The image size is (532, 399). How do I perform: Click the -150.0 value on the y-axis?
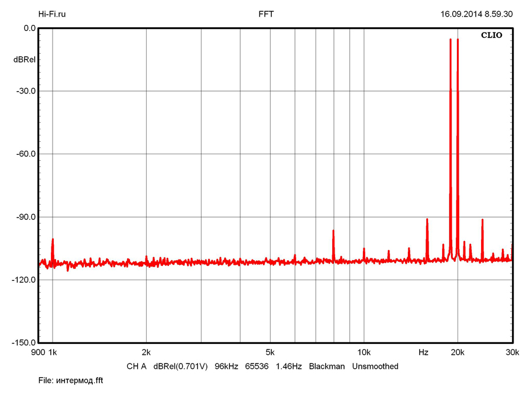24,343
